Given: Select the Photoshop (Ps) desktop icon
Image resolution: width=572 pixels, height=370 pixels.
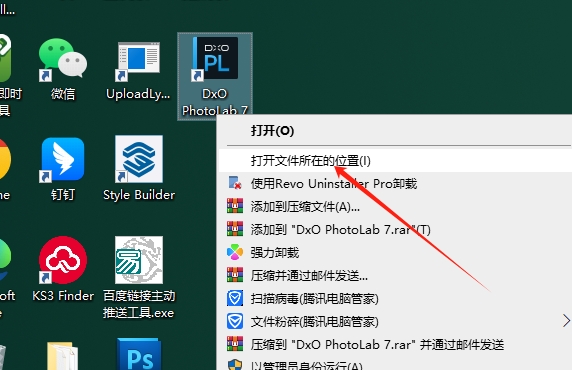Looking at the screenshot, I should coord(139,354).
